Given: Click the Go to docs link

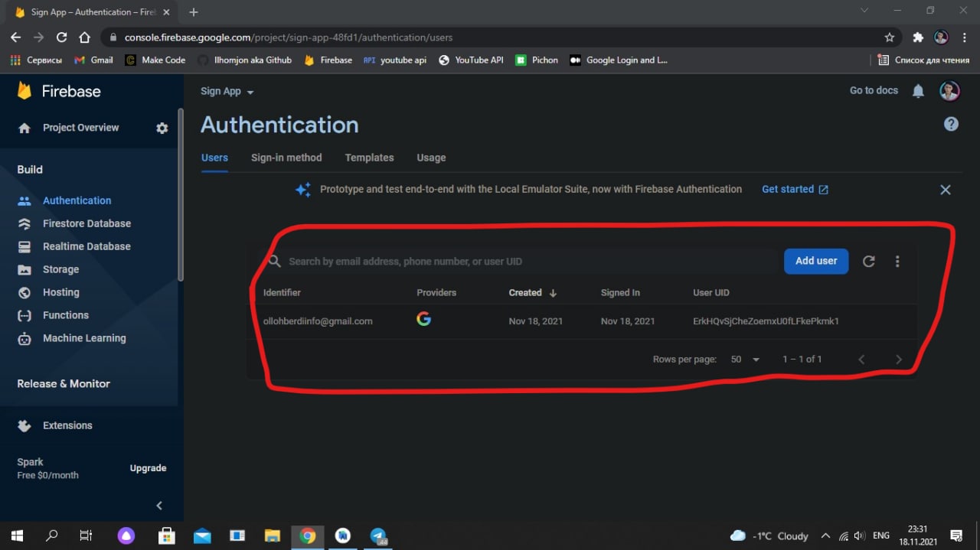Looking at the screenshot, I should 874,90.
